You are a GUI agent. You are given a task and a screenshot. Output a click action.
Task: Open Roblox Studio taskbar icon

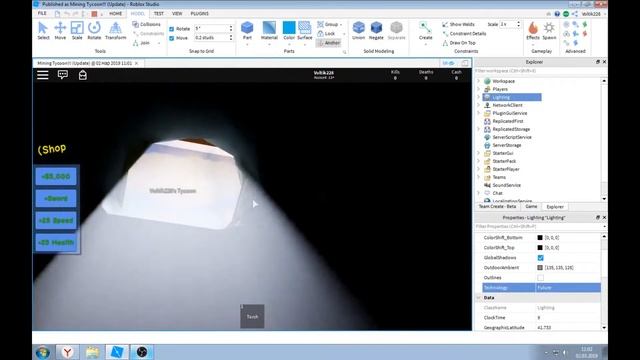point(117,352)
